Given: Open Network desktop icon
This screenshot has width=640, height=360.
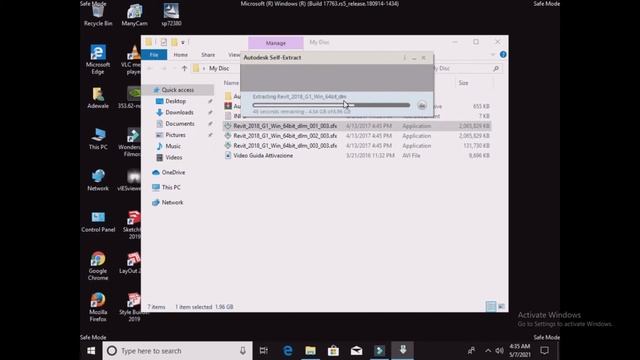Looking at the screenshot, I should (98, 180).
